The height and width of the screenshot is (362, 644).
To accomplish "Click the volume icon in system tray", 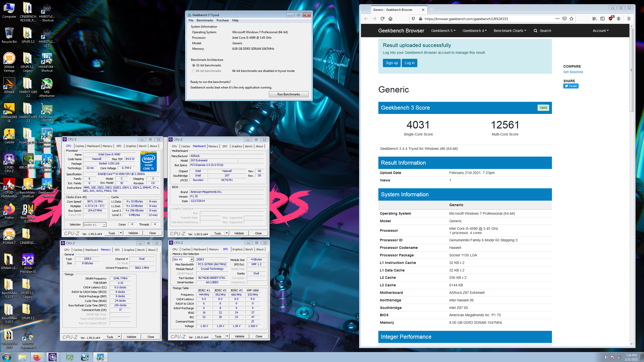I will [606, 357].
